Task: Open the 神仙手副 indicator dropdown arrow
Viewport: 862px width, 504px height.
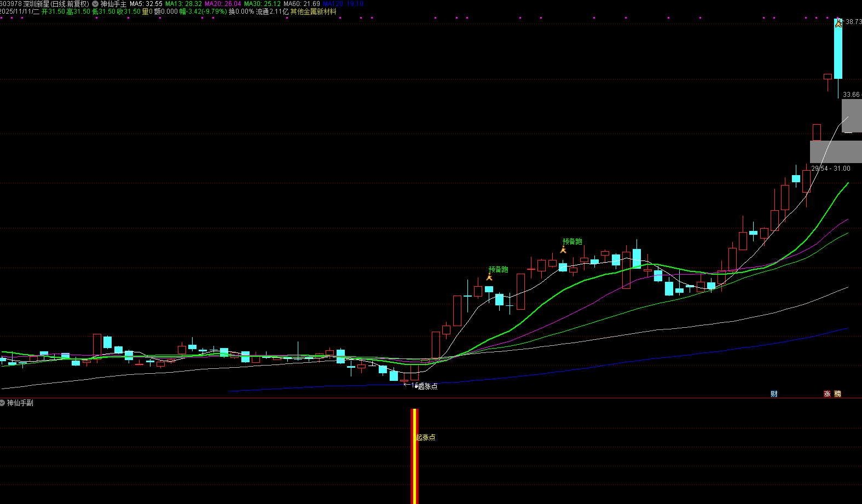Action: pos(3,403)
